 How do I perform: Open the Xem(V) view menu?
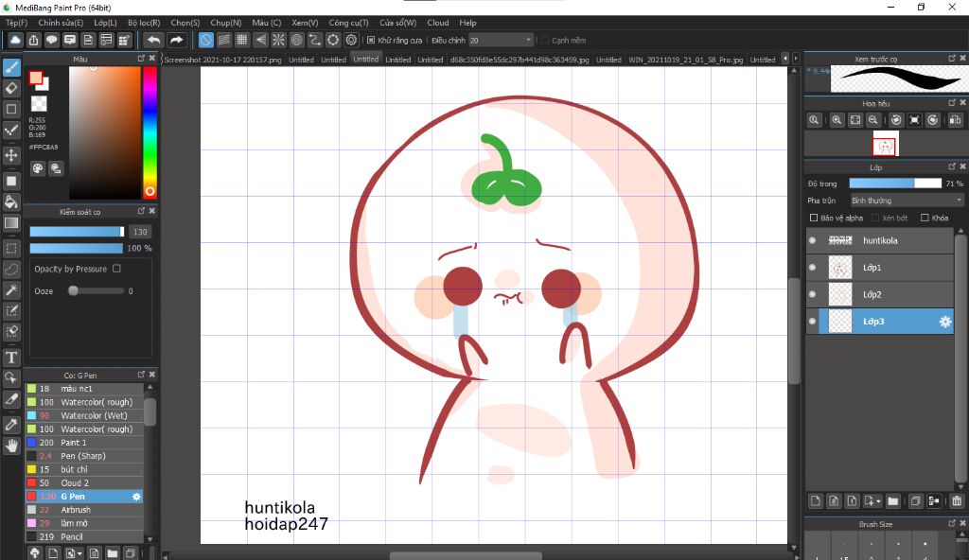coord(305,23)
